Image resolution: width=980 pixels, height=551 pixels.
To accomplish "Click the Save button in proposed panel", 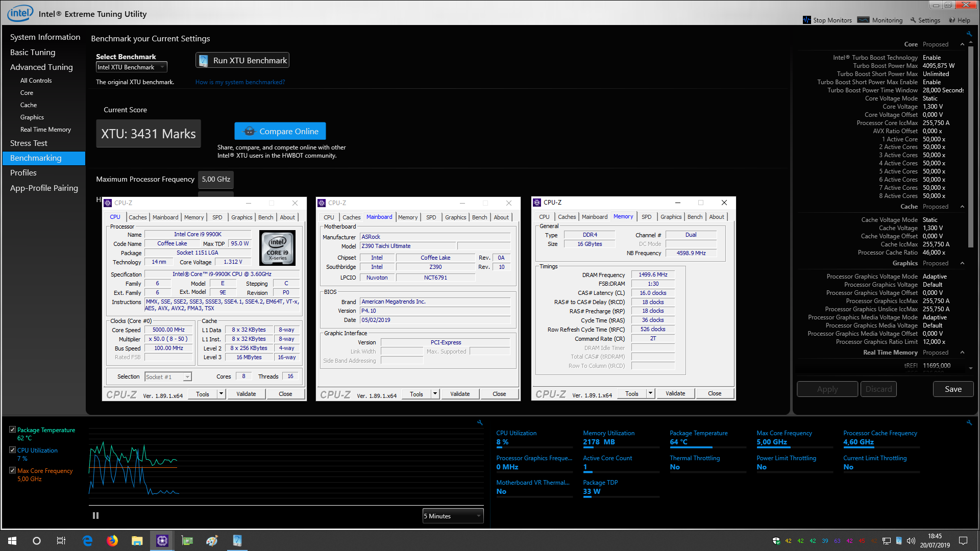I will [953, 389].
